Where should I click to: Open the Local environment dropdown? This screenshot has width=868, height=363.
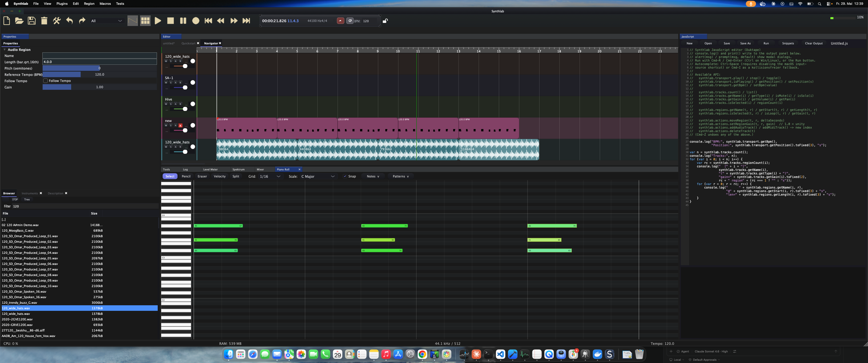pos(677,360)
